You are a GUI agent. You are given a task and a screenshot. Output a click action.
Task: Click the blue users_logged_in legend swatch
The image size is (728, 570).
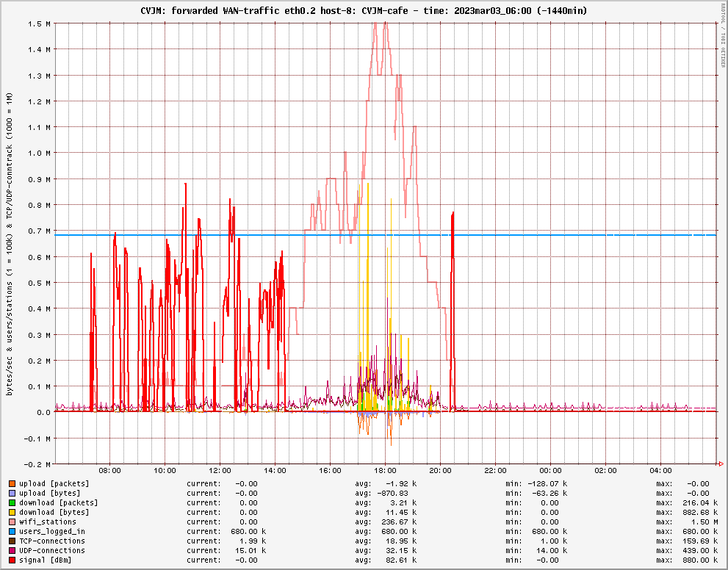point(12,532)
